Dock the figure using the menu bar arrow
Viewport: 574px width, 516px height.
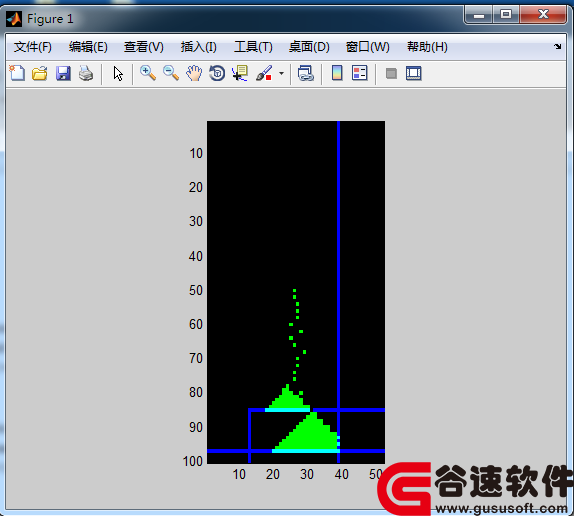(558, 46)
